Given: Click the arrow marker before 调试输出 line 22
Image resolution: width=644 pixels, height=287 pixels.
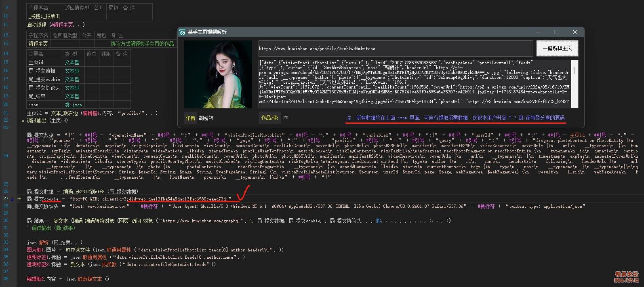Looking at the screenshot, I should tap(23, 121).
